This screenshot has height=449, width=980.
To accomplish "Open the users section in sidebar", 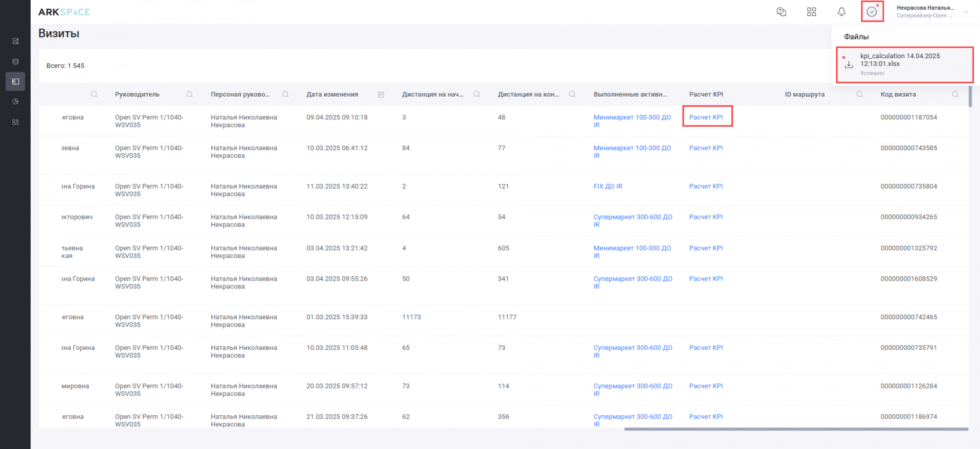I will click(x=15, y=122).
